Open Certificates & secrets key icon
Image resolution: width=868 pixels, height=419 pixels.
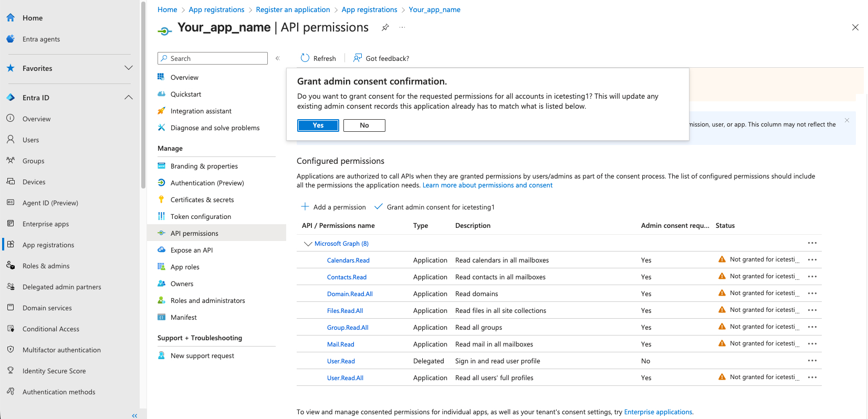pyautogui.click(x=161, y=200)
